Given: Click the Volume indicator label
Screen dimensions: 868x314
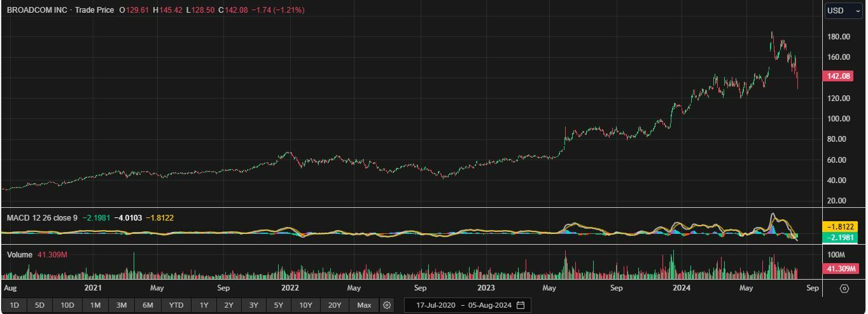Looking at the screenshot, I should pos(20,255).
